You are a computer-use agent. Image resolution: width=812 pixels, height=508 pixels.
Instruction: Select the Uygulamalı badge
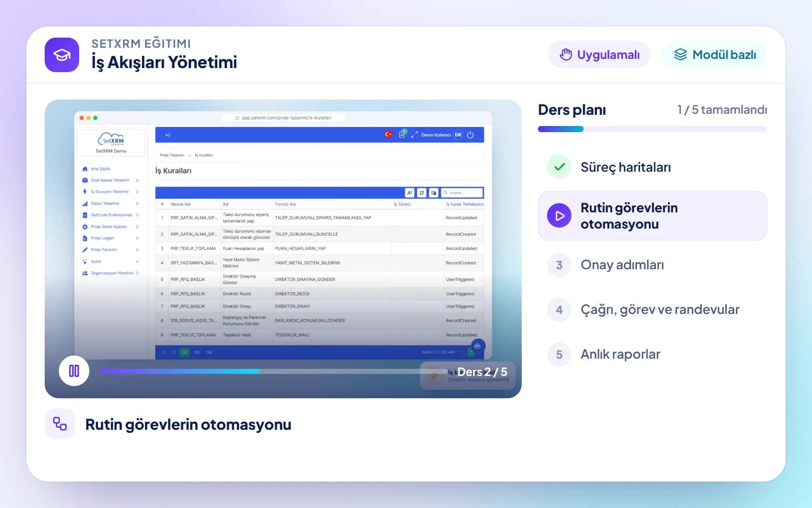coord(599,54)
